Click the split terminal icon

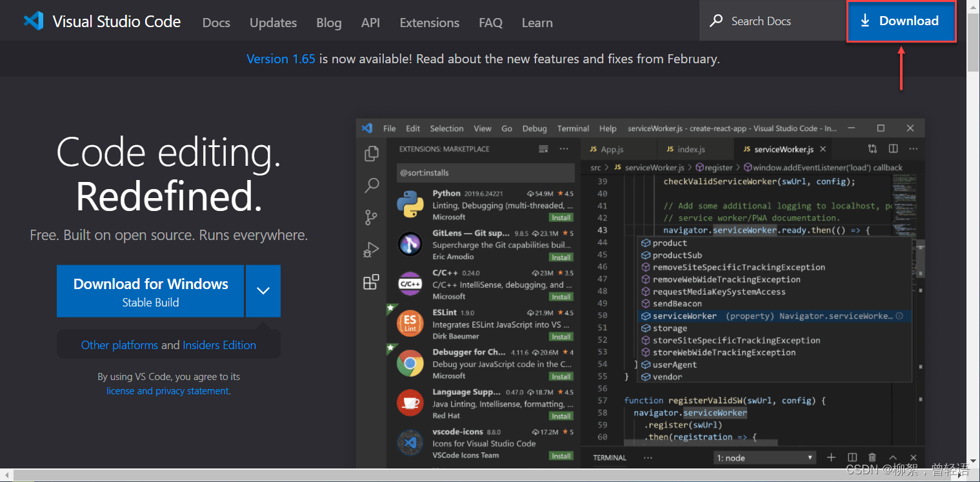click(x=852, y=457)
